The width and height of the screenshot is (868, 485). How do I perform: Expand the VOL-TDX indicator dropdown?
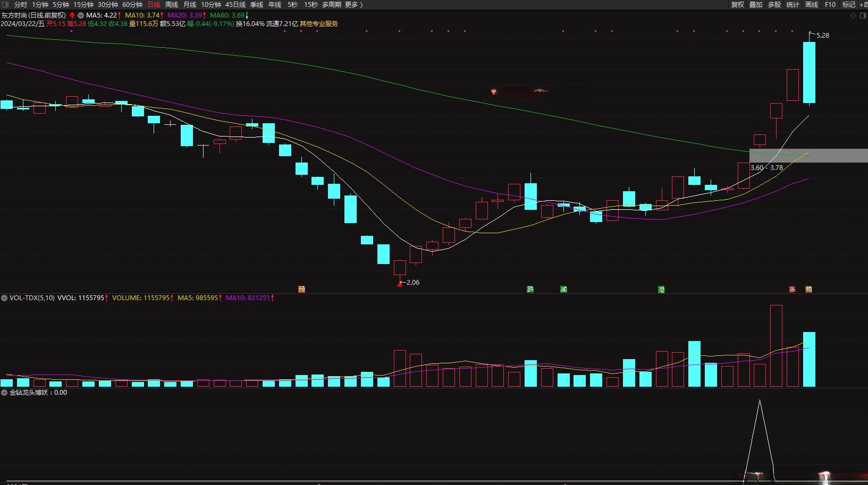4,298
